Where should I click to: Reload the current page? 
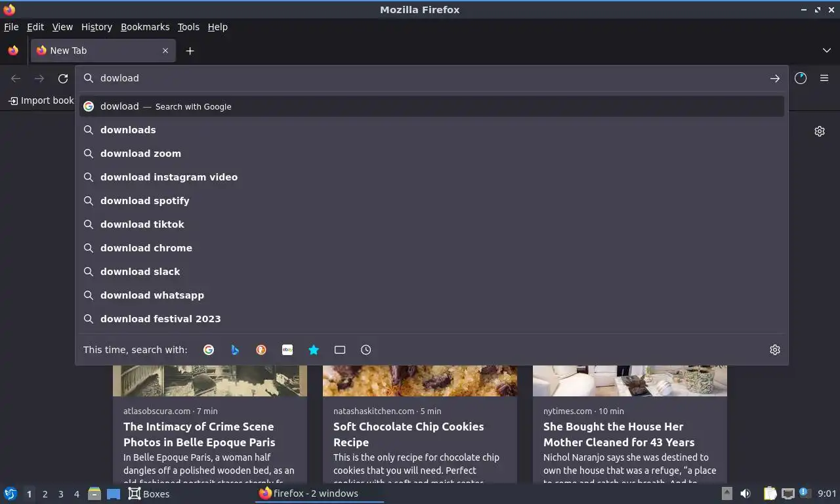(63, 79)
